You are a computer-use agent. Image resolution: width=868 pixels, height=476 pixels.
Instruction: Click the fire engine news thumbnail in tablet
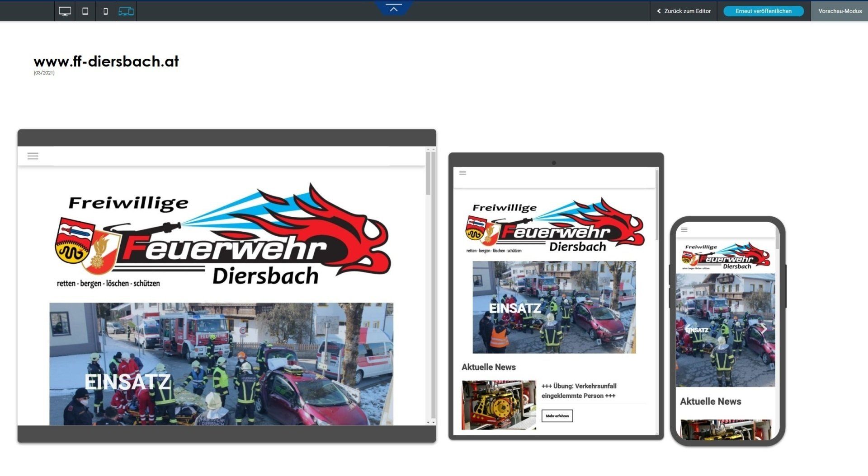coord(499,405)
